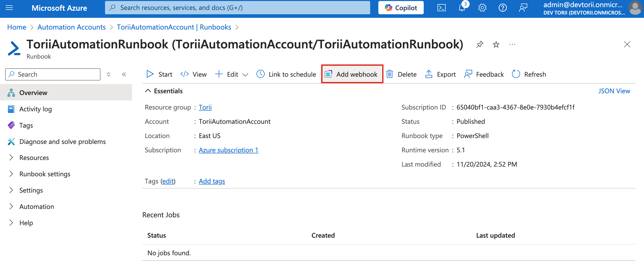Collapse the sidebar with double chevron
Image resolution: width=644 pixels, height=268 pixels.
[x=124, y=74]
